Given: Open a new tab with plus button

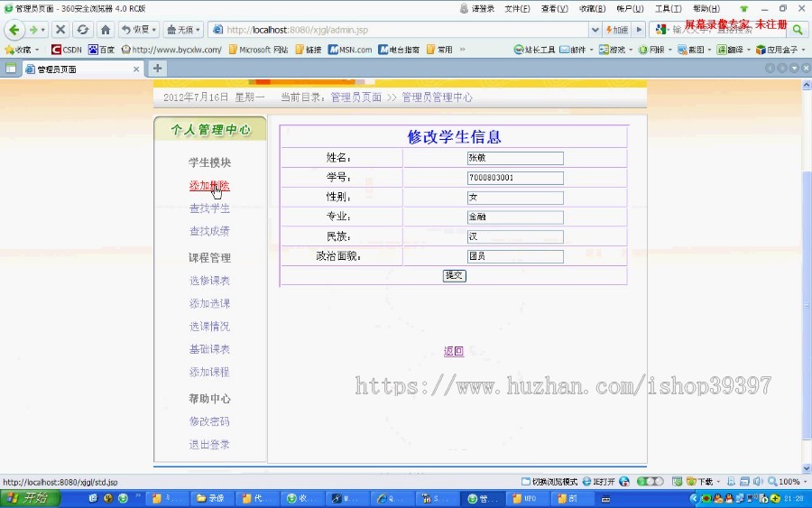Looking at the screenshot, I should tap(157, 68).
